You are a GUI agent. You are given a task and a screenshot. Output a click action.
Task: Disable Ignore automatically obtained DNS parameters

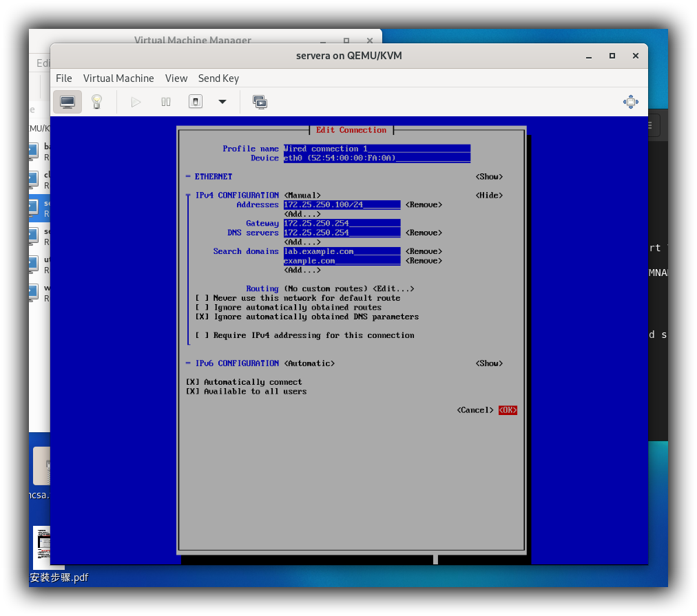tap(202, 317)
